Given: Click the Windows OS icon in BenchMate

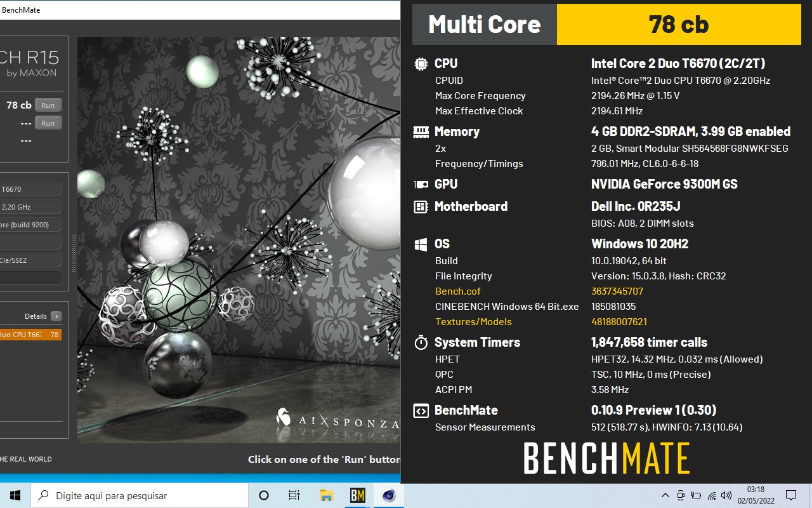Looking at the screenshot, I should (421, 244).
